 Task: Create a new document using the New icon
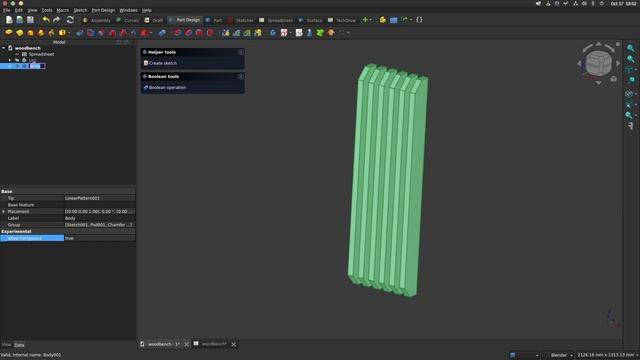[x=9, y=20]
